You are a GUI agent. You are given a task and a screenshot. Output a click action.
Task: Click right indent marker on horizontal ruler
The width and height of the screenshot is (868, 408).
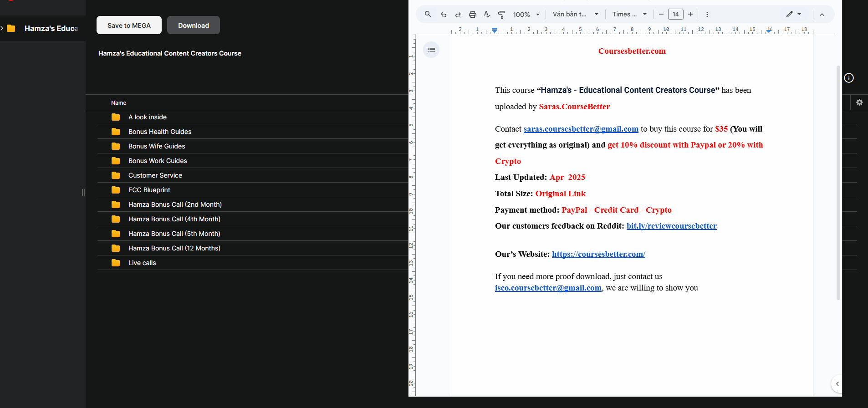coord(769,31)
